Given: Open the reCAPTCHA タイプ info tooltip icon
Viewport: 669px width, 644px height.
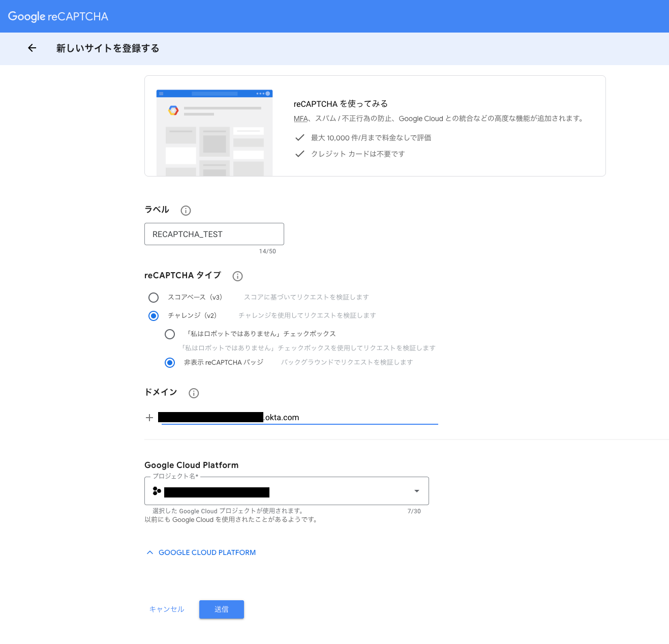Looking at the screenshot, I should (237, 276).
